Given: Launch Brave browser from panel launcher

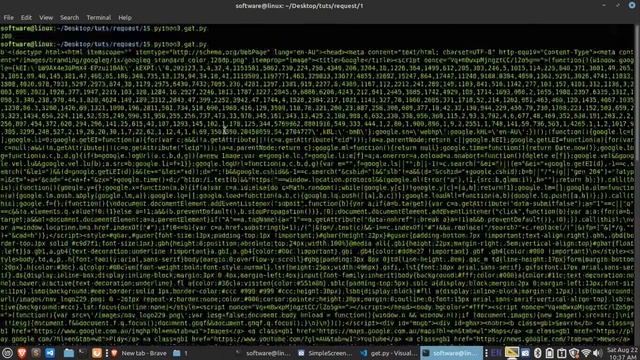Looking at the screenshot, I should (22, 353).
